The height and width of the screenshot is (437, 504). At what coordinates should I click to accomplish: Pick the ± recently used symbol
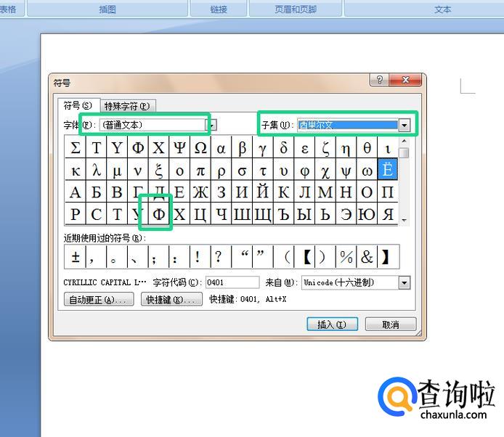76,256
